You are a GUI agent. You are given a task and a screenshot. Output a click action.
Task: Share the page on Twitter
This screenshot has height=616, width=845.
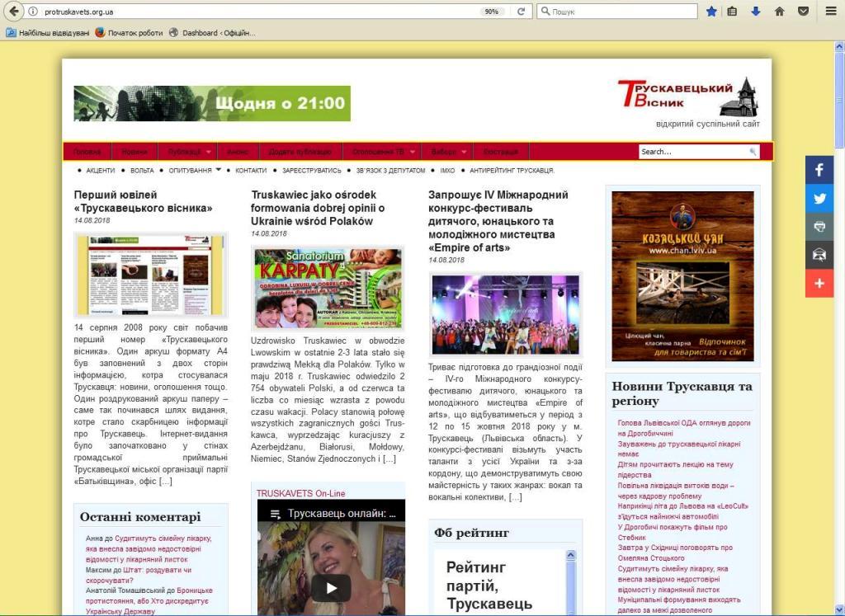point(819,198)
